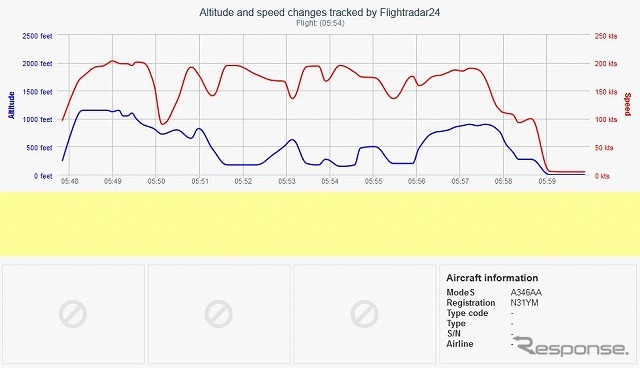This screenshot has width=640, height=368.
Task: Click the 05:56 time axis label
Action: tap(416, 181)
